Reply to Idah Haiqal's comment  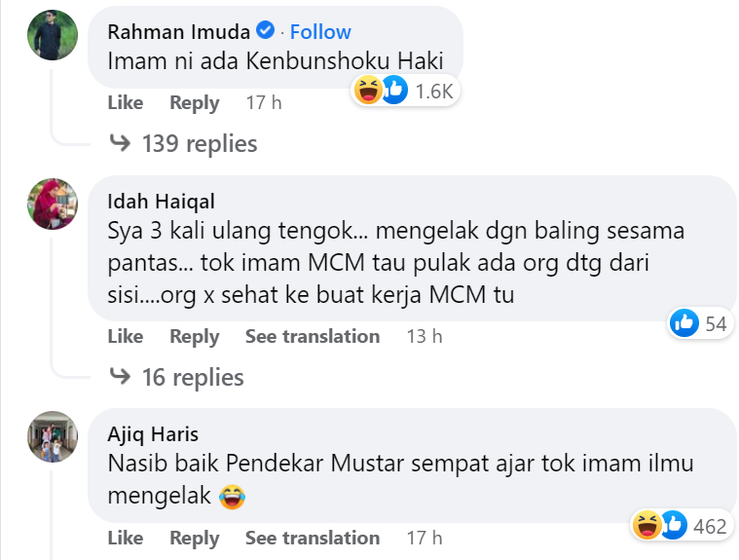click(x=194, y=336)
